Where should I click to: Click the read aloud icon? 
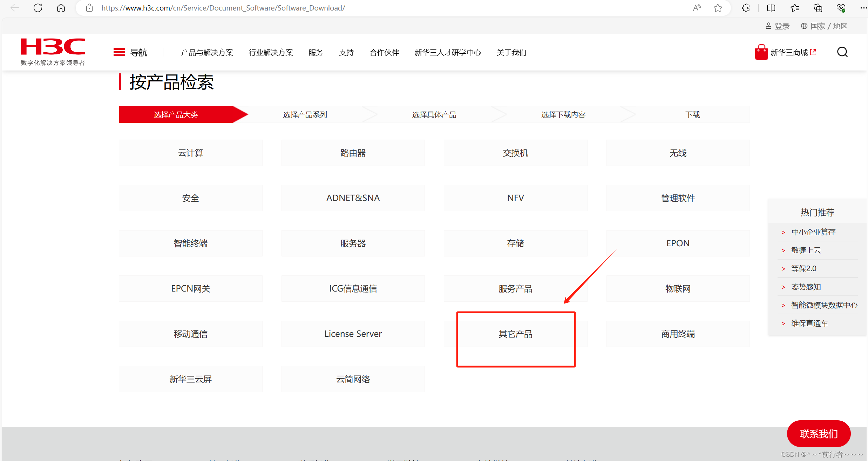click(x=697, y=8)
